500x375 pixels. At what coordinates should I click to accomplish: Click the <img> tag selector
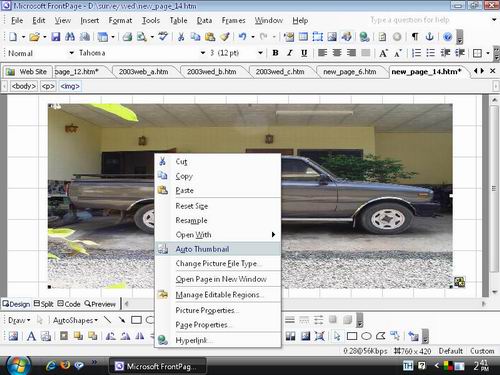click(70, 86)
